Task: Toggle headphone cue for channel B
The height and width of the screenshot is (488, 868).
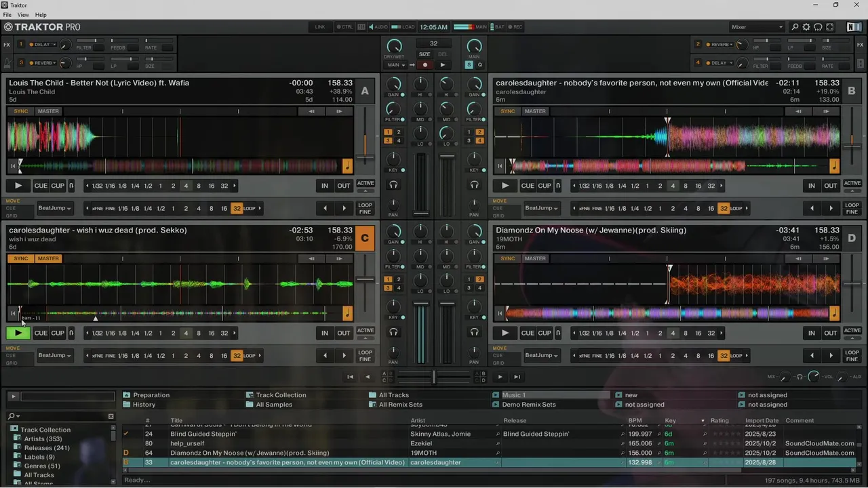Action: pyautogui.click(x=474, y=185)
